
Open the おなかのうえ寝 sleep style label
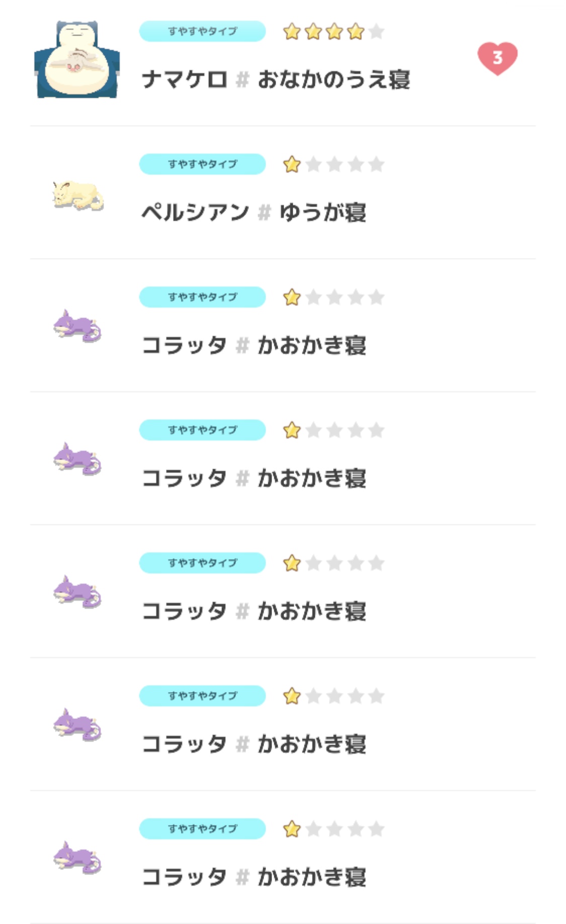pos(334,80)
